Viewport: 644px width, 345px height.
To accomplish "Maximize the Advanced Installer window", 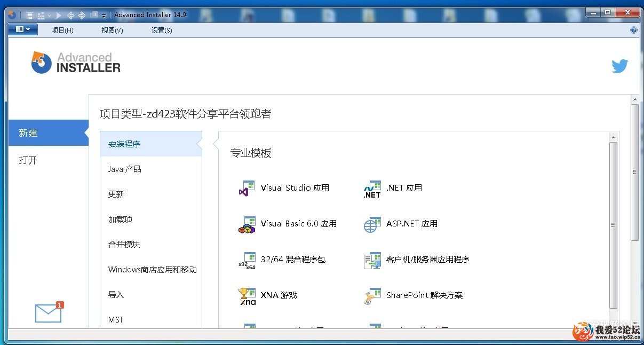I will point(608,12).
